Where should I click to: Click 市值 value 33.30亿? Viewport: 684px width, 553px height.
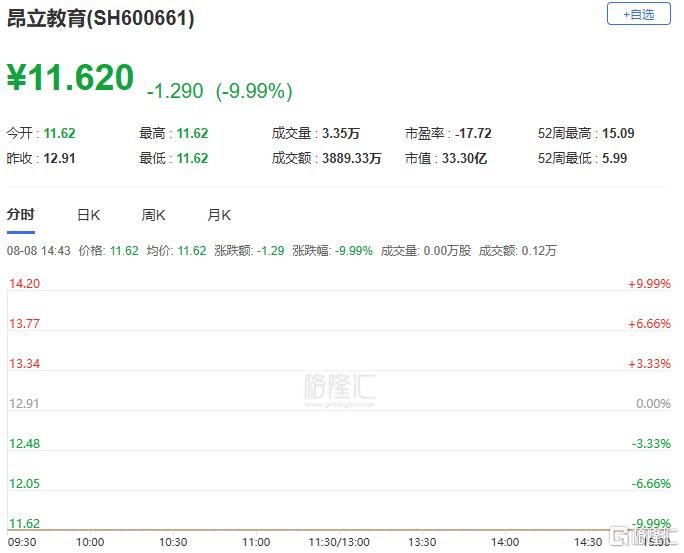pos(464,158)
